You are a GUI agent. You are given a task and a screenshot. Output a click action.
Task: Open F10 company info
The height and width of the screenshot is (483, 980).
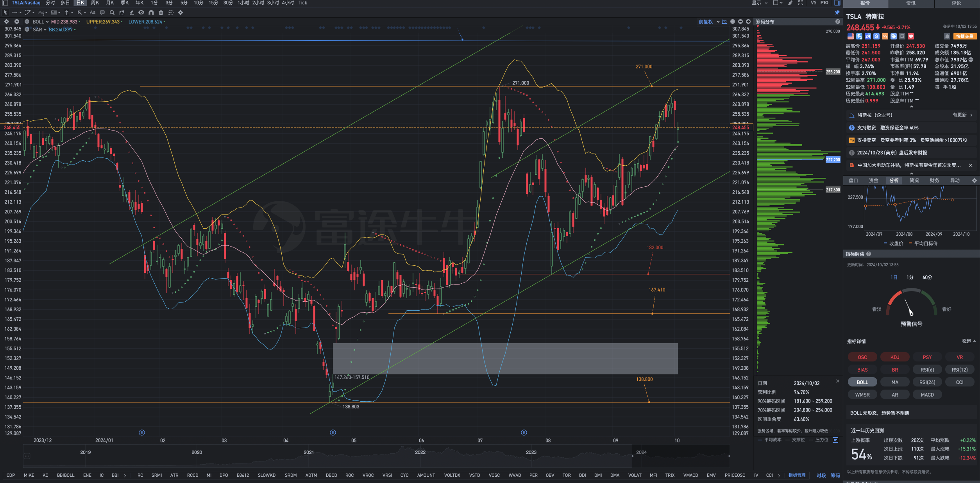[x=824, y=3]
